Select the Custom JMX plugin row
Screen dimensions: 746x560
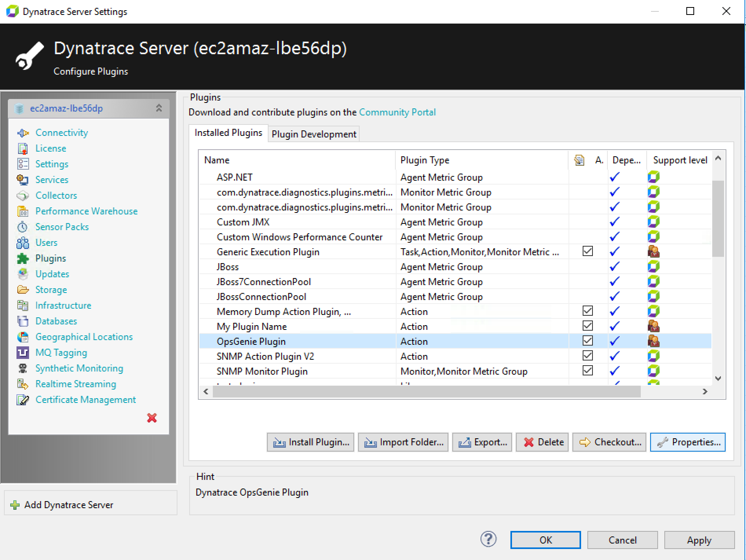455,222
